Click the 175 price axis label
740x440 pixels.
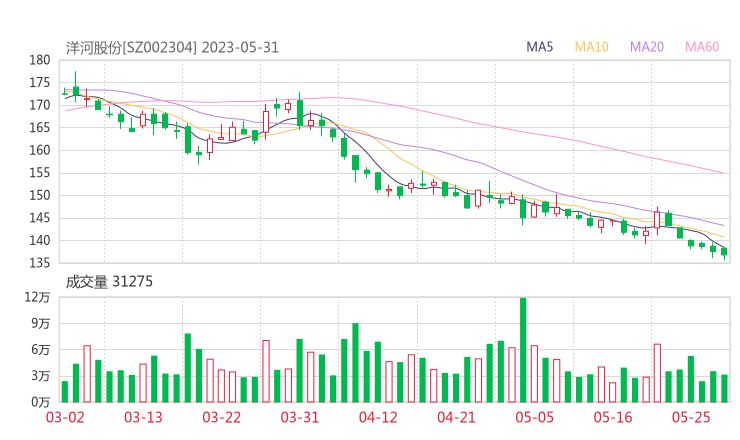pos(40,83)
